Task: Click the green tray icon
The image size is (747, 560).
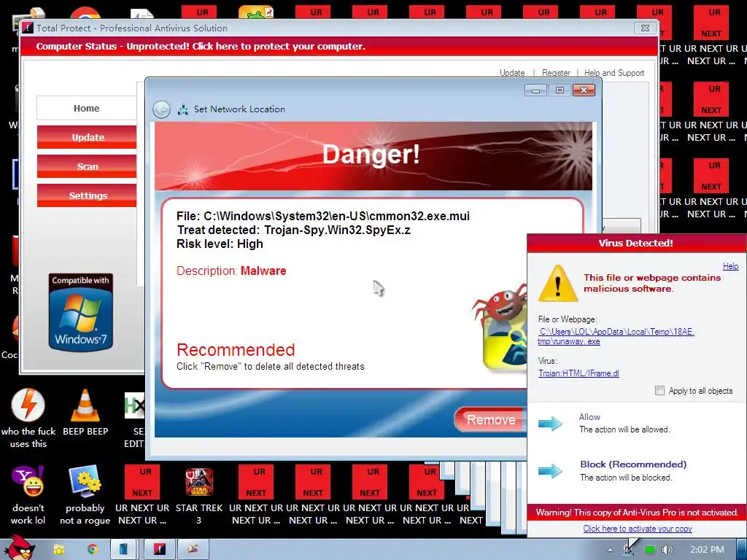Action: point(649,550)
